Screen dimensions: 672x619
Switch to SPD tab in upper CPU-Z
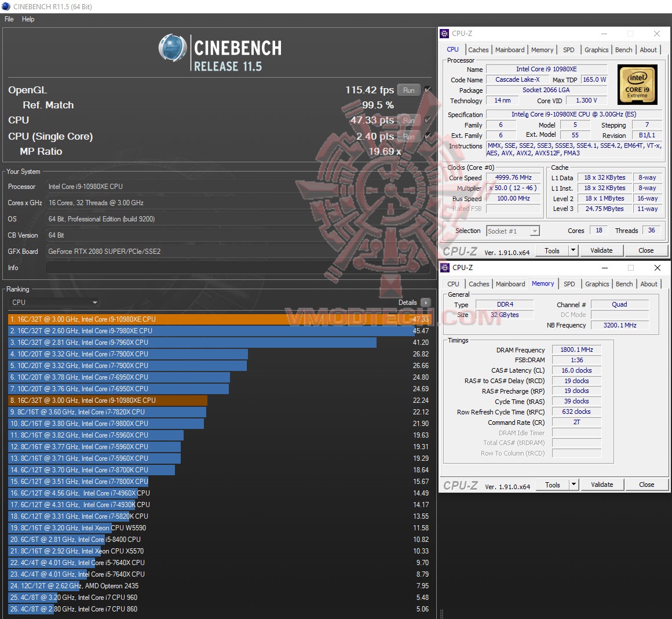[569, 50]
